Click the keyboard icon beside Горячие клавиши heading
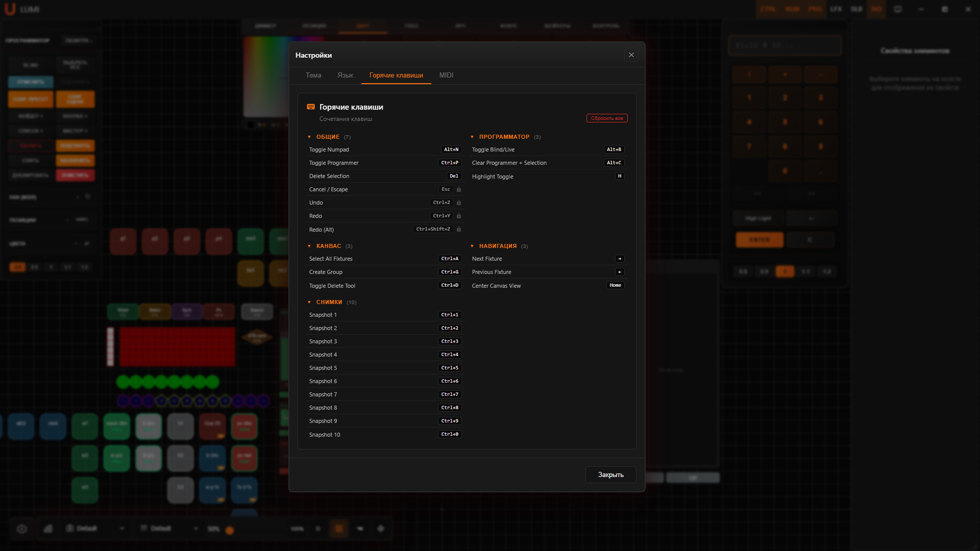The width and height of the screenshot is (980, 551). 311,107
